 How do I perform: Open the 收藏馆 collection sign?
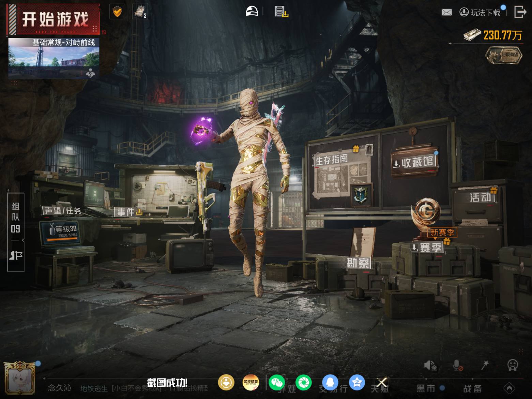click(x=414, y=163)
